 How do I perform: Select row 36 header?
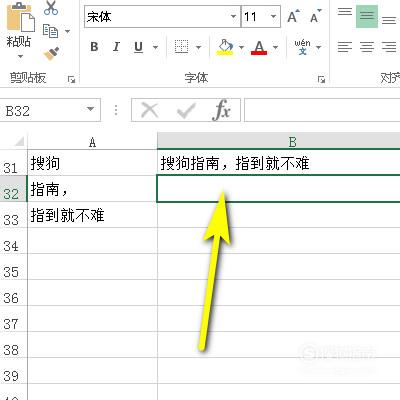[x=13, y=293]
